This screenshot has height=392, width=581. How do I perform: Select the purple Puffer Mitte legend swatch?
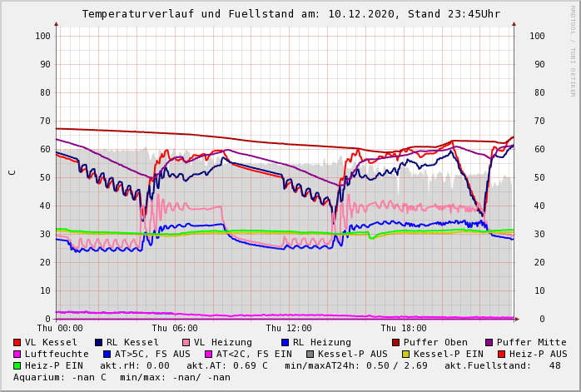point(489,342)
